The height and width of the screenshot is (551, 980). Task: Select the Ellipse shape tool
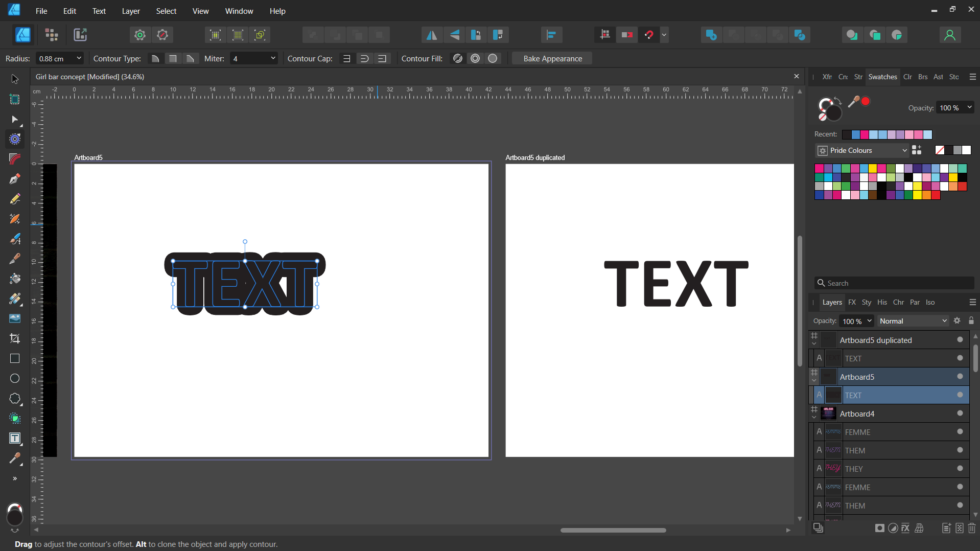click(15, 378)
